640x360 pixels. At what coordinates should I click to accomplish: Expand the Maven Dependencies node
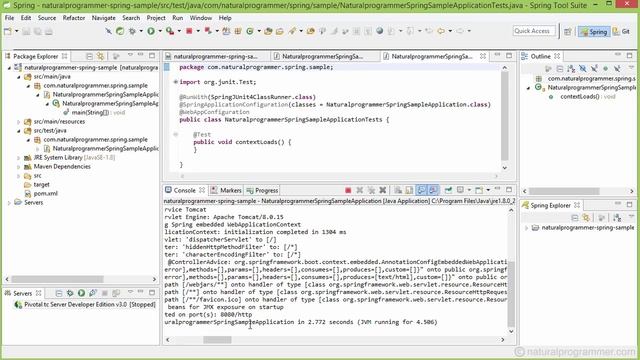pos(19,167)
